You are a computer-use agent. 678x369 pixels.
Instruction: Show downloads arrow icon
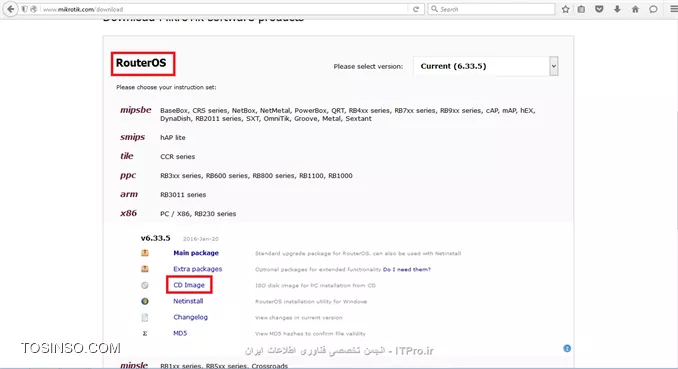click(x=617, y=9)
